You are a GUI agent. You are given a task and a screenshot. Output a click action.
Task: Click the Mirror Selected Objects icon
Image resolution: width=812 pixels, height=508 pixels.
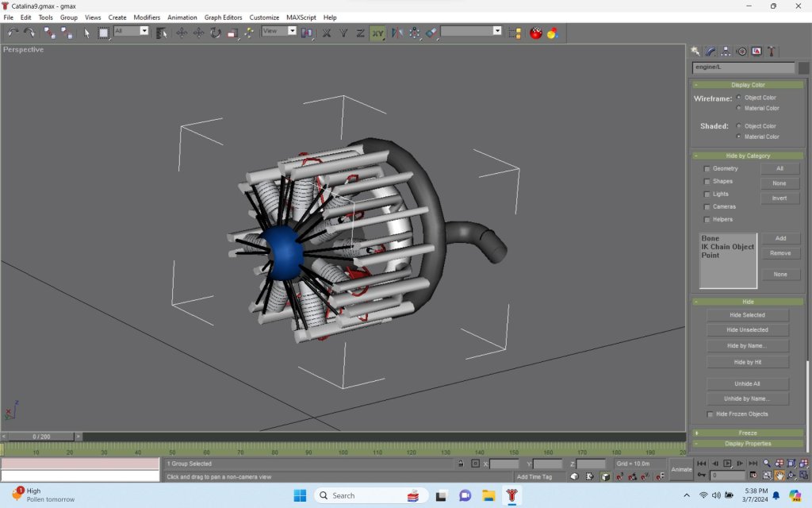(x=396, y=33)
